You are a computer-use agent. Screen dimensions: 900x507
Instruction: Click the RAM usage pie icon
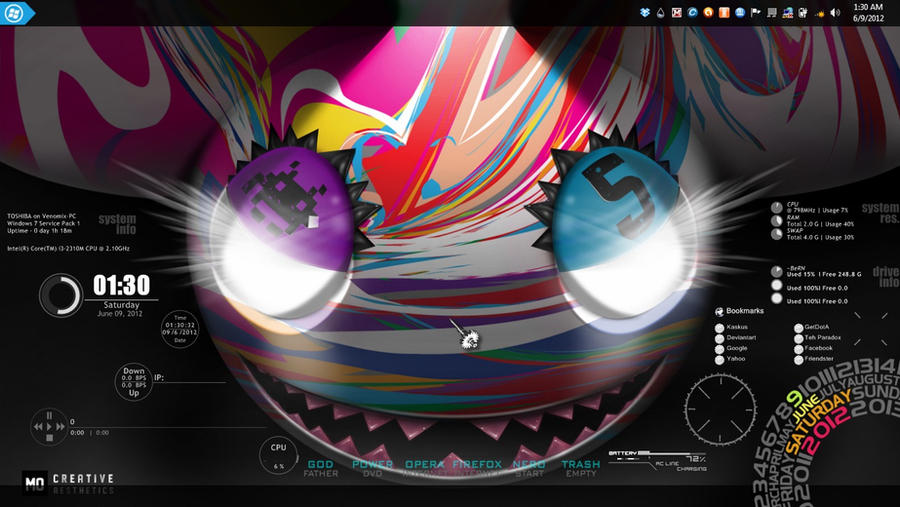(x=776, y=221)
